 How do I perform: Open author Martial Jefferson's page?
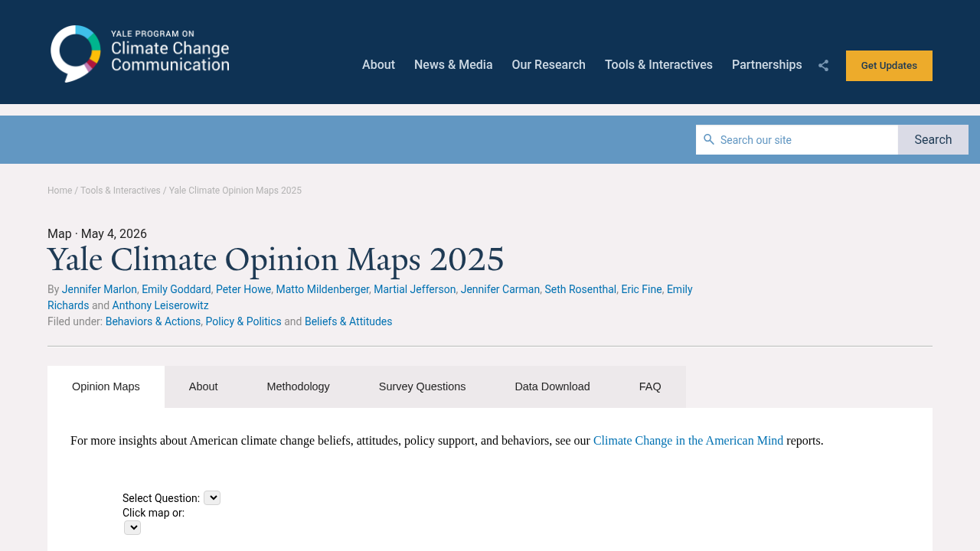[x=415, y=289]
